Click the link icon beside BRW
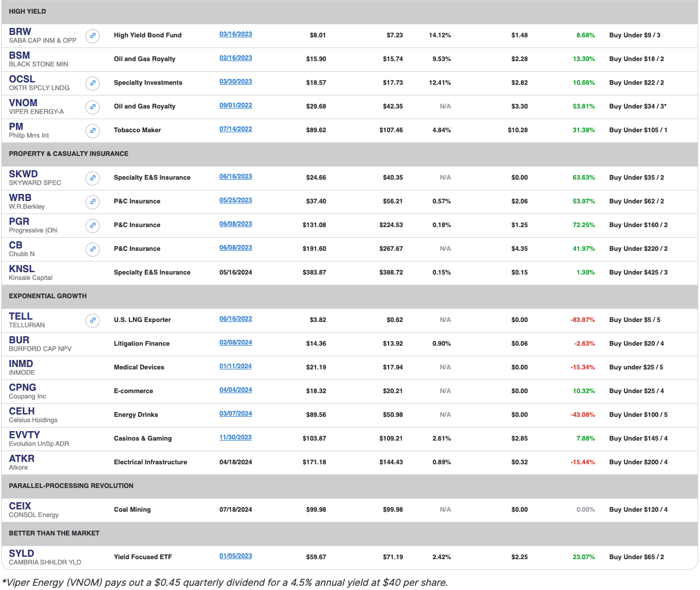 pos(93,36)
